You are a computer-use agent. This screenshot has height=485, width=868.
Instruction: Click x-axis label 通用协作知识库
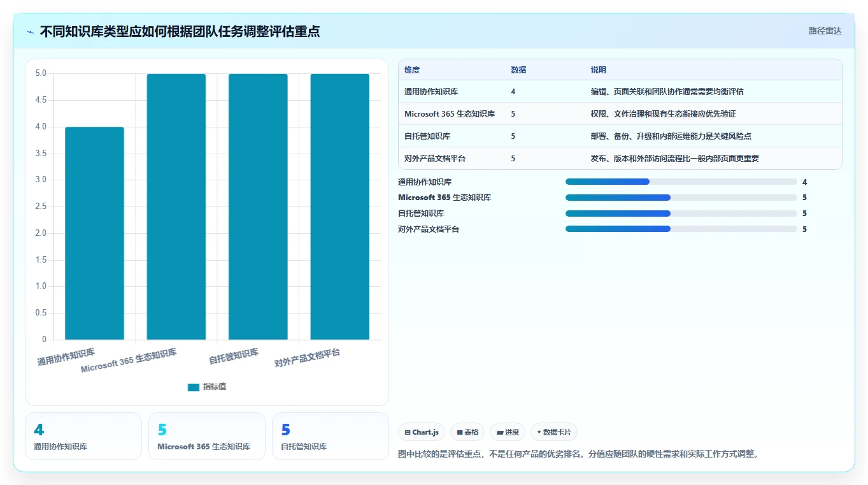click(x=66, y=357)
